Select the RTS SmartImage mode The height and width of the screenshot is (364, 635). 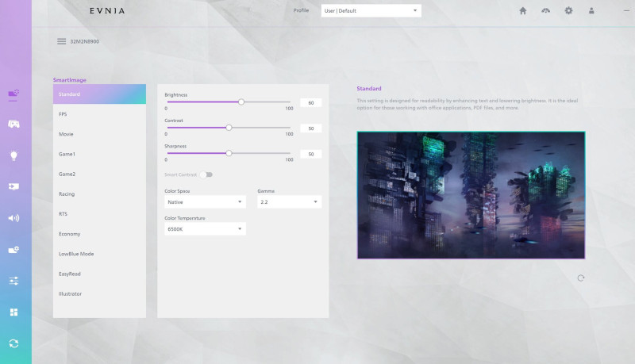pyautogui.click(x=99, y=214)
